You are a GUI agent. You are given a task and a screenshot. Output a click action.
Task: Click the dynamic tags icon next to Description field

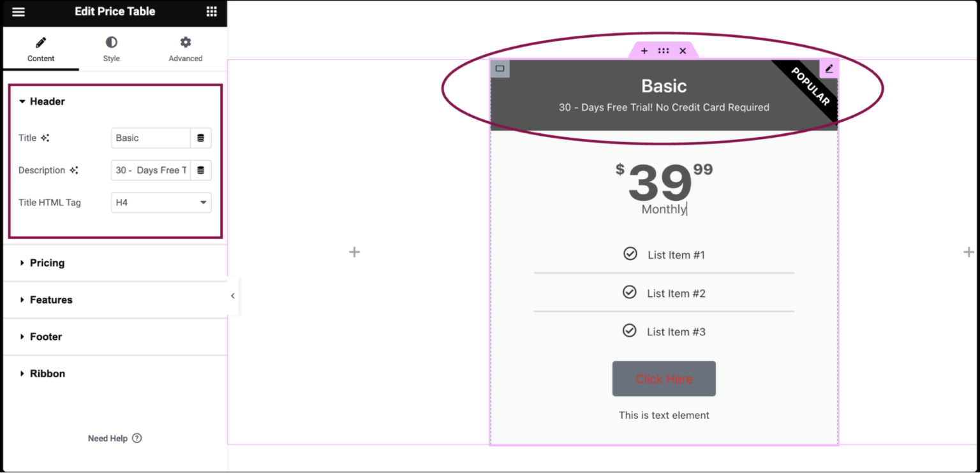tap(201, 170)
